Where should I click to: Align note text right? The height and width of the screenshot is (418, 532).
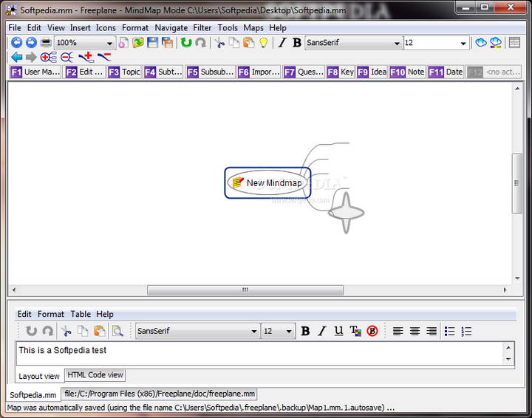point(432,331)
